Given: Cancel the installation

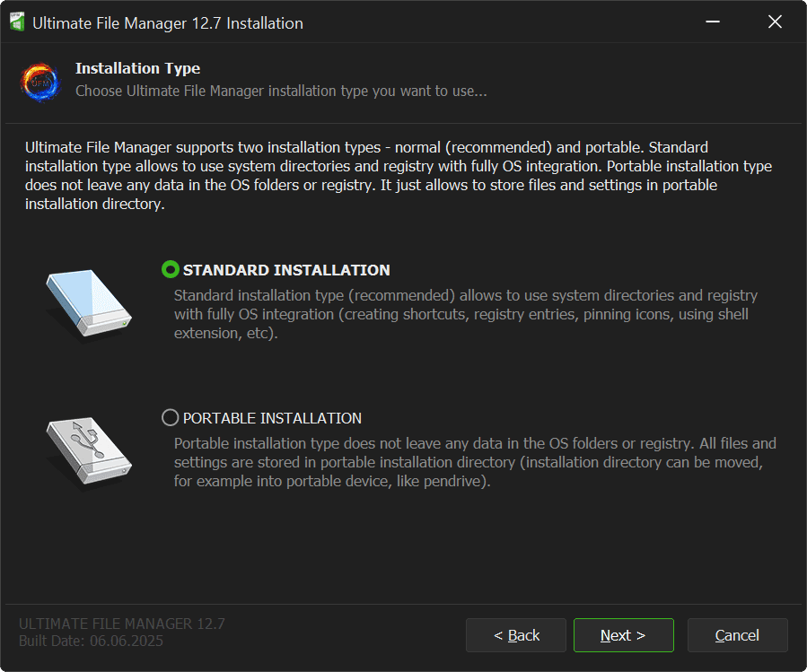Looking at the screenshot, I should (x=737, y=635).
